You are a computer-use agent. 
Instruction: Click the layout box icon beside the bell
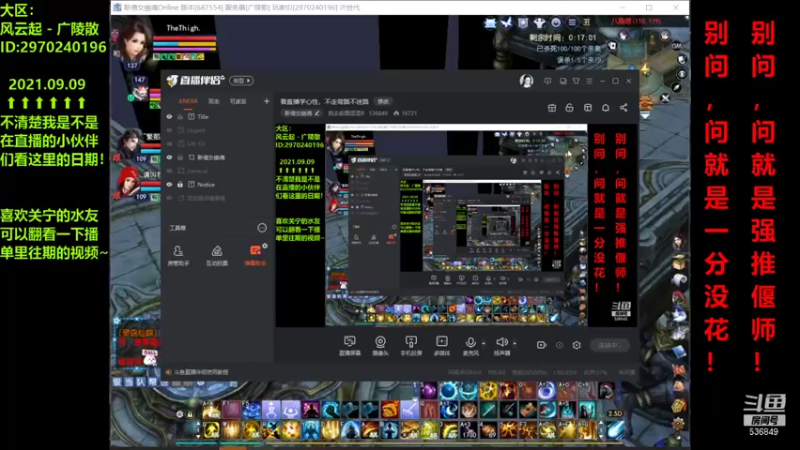(588, 108)
